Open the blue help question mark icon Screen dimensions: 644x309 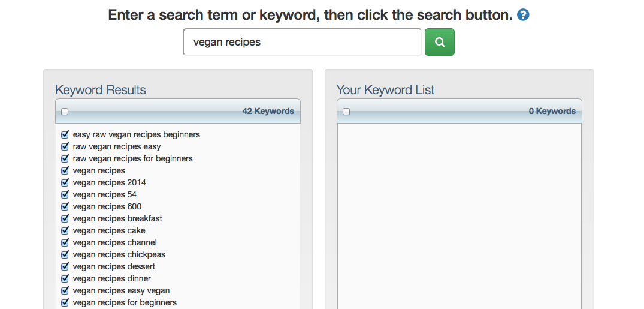[x=523, y=15]
